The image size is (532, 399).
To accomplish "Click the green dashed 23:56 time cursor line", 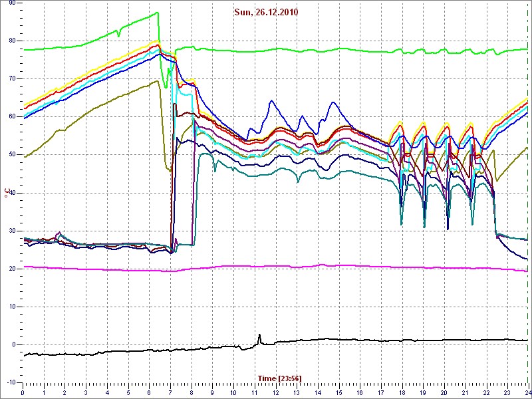I will 527,193.
